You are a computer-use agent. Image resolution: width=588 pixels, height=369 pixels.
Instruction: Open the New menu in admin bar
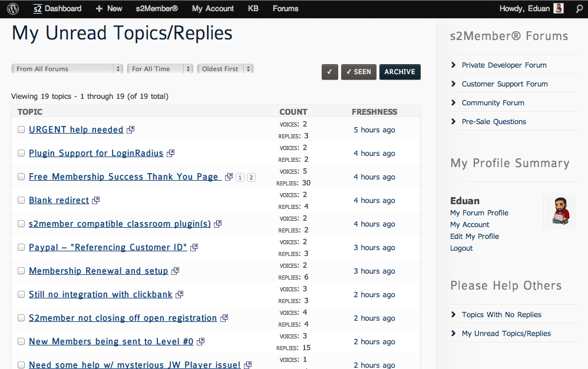109,9
